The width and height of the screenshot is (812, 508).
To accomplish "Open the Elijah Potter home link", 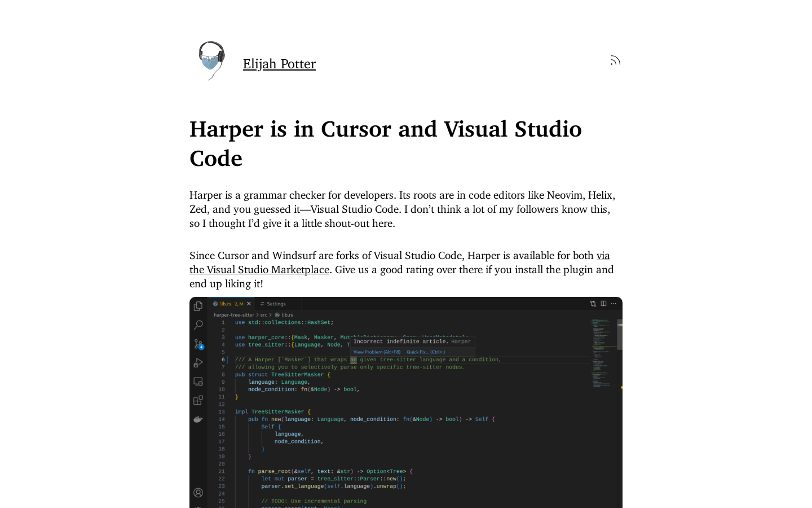I will (x=279, y=64).
